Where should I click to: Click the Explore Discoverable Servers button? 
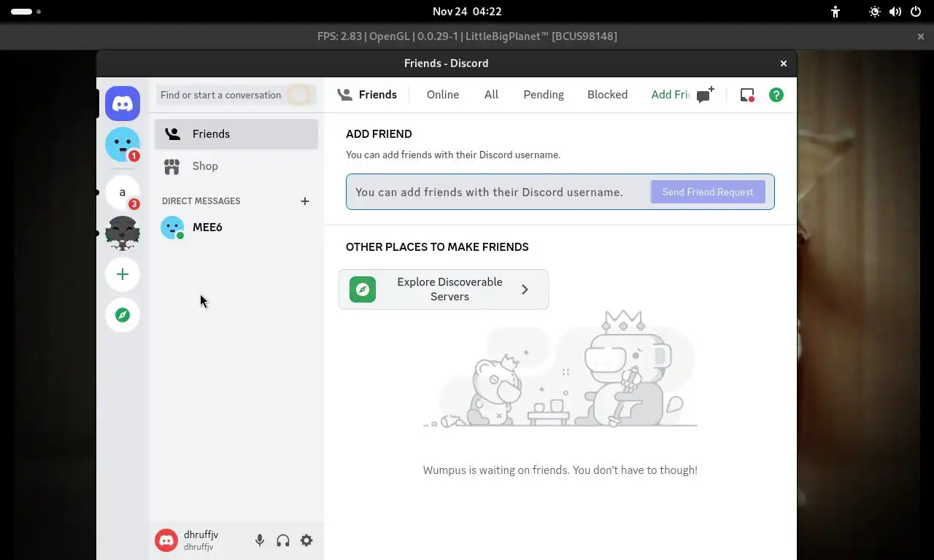(444, 289)
